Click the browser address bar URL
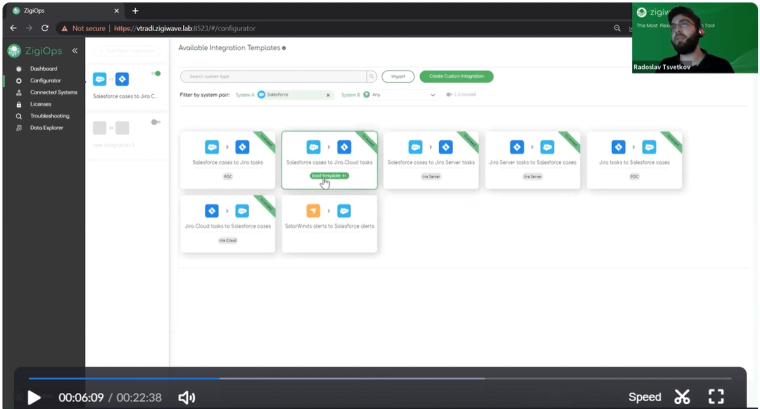 coord(185,29)
